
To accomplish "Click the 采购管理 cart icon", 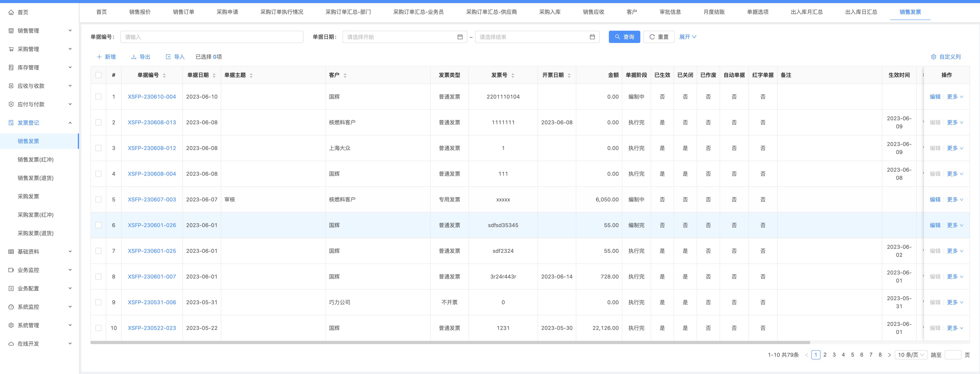I will (x=11, y=49).
